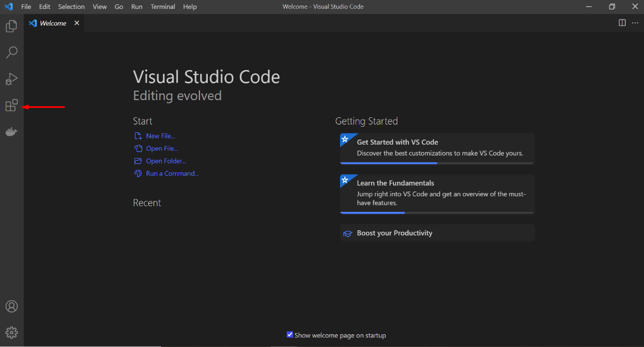This screenshot has height=347, width=644.
Task: Open the Terminal menu
Action: click(x=163, y=7)
